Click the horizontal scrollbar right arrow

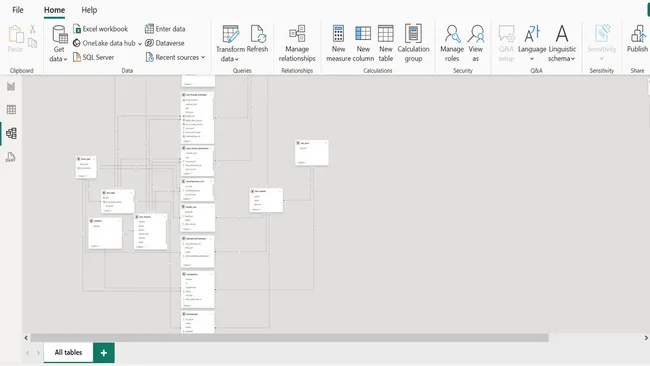pyautogui.click(x=646, y=338)
